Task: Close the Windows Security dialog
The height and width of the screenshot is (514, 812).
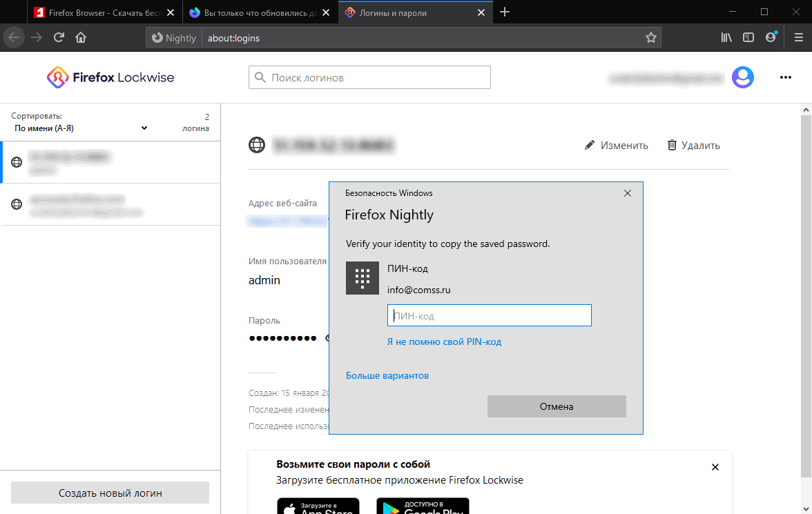Action: 628,193
